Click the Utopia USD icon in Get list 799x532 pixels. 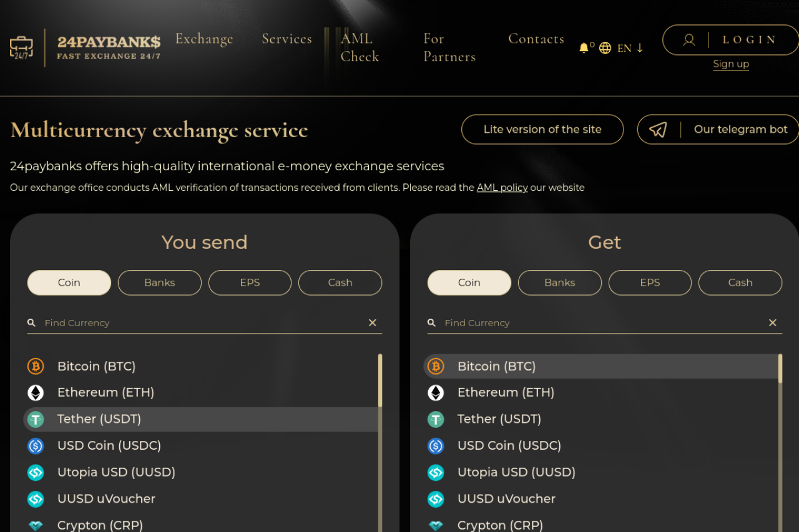click(436, 472)
